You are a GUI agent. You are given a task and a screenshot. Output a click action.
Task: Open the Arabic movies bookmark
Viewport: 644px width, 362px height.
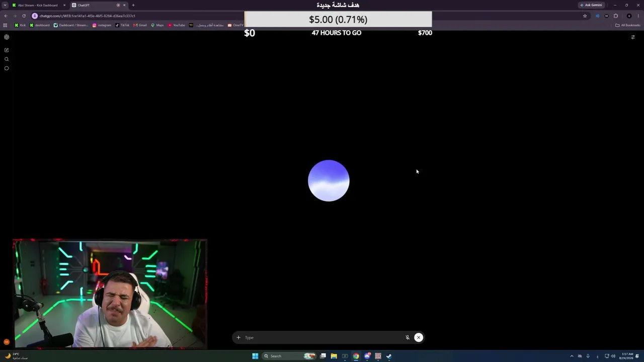[206, 25]
